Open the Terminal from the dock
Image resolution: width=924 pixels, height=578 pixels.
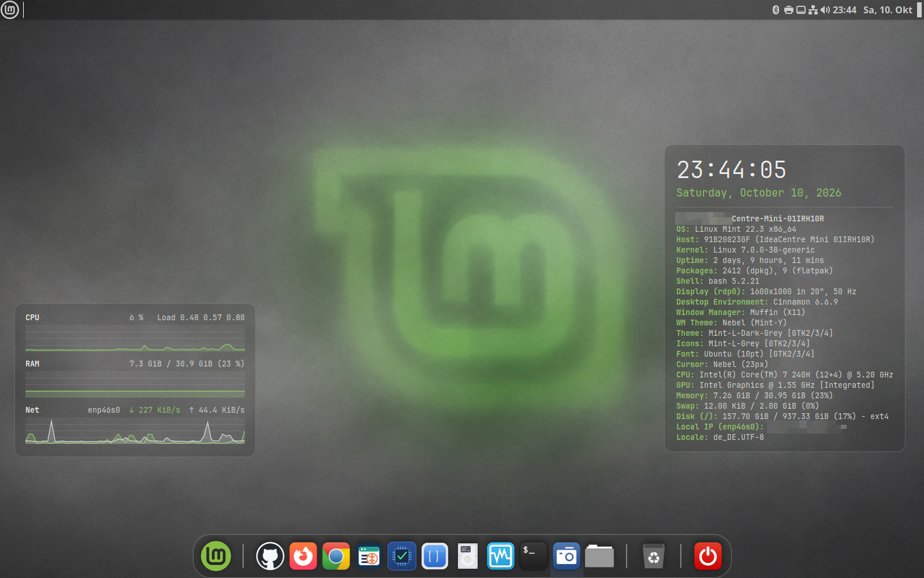click(534, 557)
